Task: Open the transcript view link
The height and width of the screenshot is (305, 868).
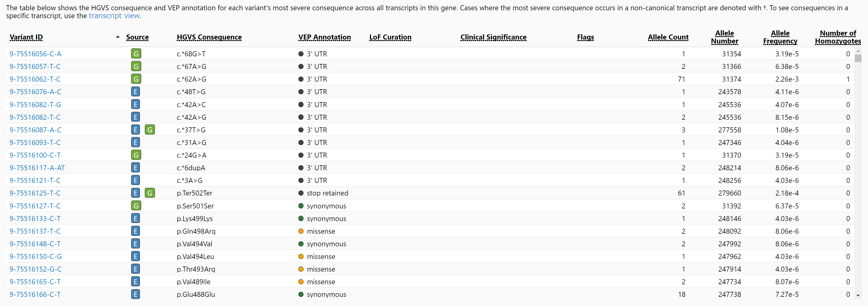Action: pos(114,16)
